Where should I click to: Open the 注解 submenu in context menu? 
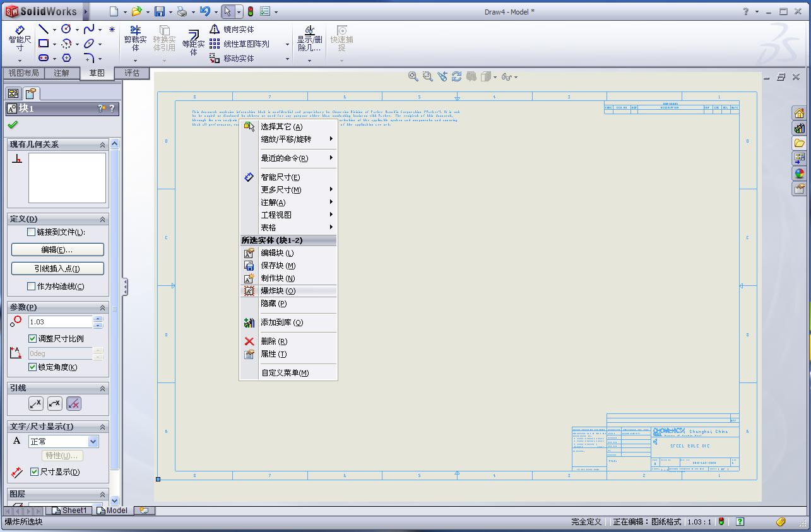pyautogui.click(x=288, y=203)
